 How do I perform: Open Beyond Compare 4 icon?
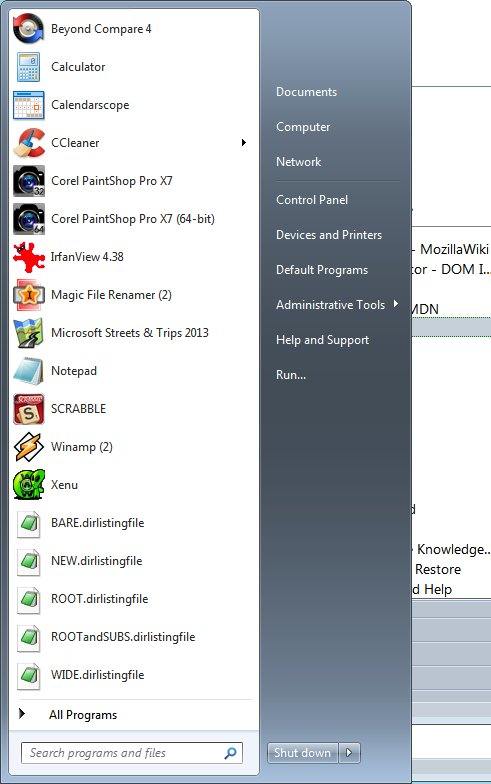click(x=28, y=28)
